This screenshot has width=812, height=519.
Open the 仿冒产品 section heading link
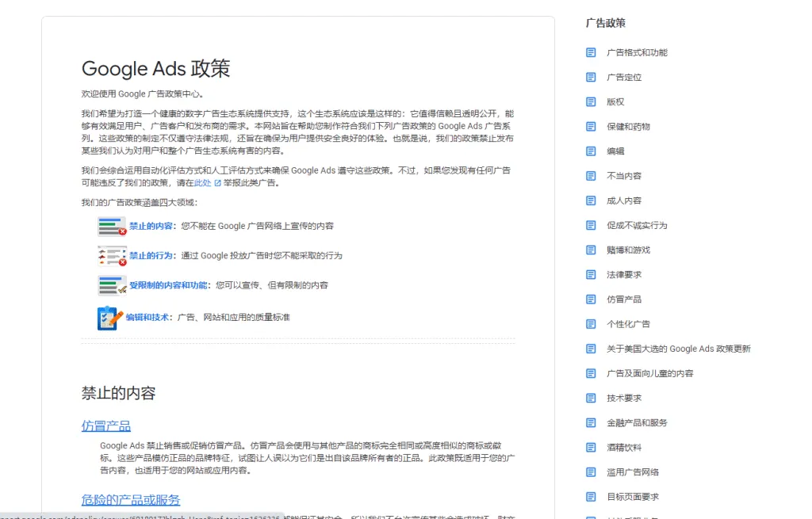pos(105,426)
